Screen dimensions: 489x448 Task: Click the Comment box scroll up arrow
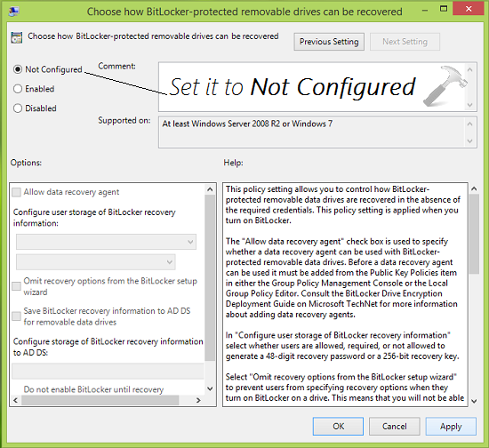[470, 69]
